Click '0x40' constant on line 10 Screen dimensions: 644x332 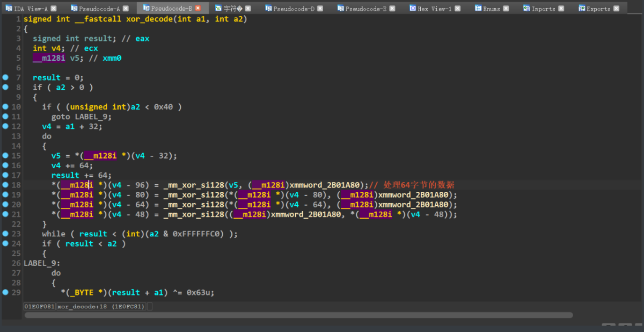pyautogui.click(x=163, y=107)
